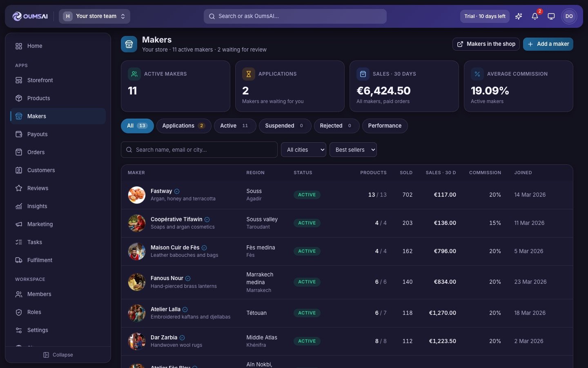Viewport: 588px width, 368px height.
Task: Click the Average Commission percent icon
Action: [x=477, y=74]
